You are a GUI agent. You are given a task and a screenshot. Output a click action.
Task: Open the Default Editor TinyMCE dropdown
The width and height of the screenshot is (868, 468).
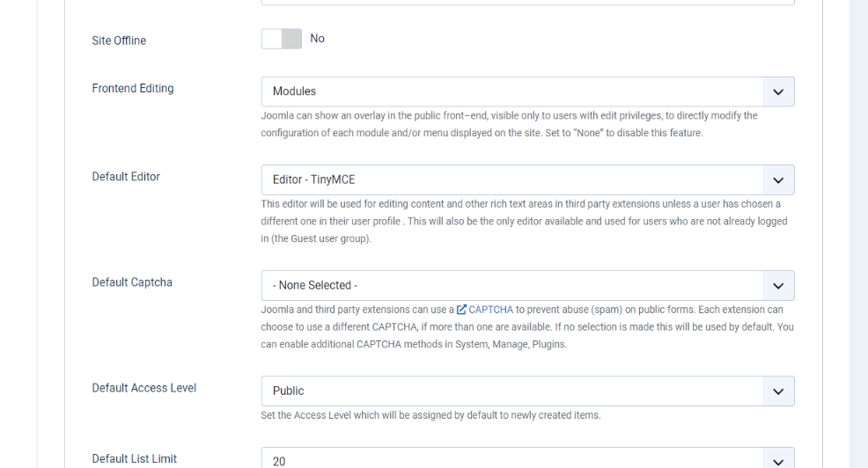pyautogui.click(x=527, y=179)
